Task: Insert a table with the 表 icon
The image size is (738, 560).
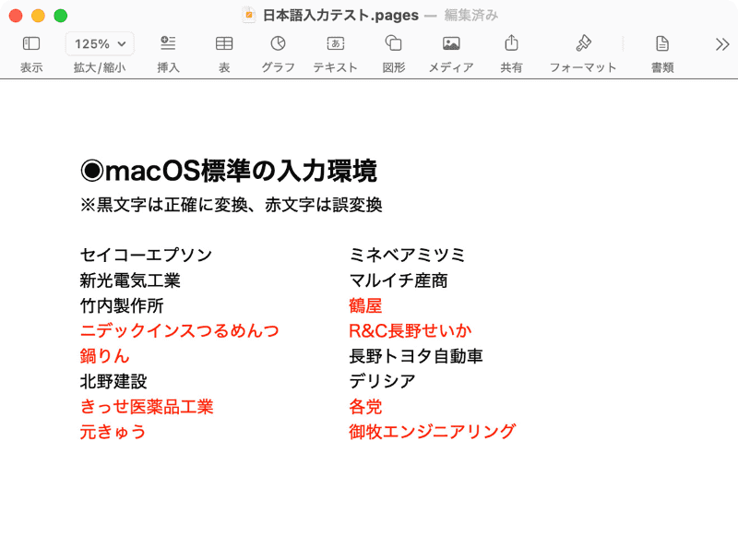Action: click(x=224, y=43)
